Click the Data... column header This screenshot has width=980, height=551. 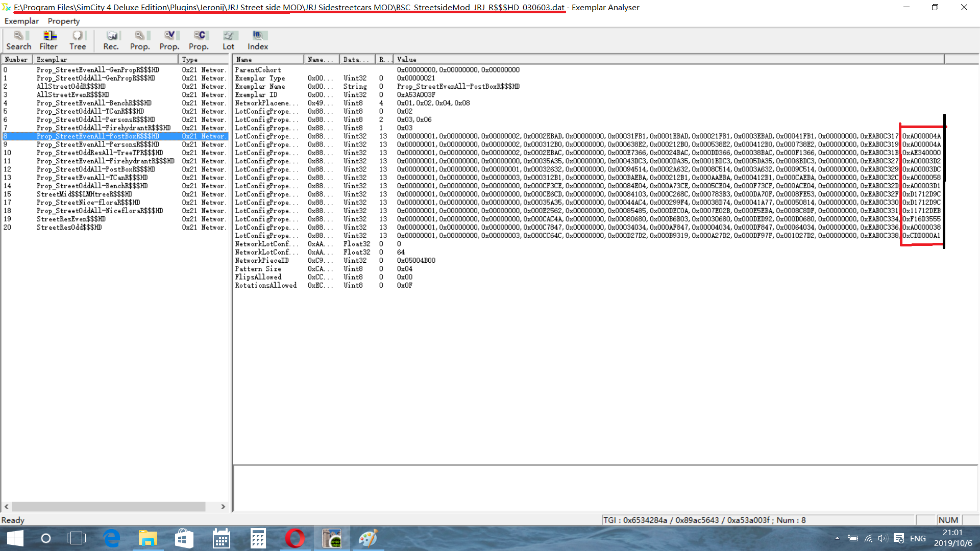(x=357, y=60)
